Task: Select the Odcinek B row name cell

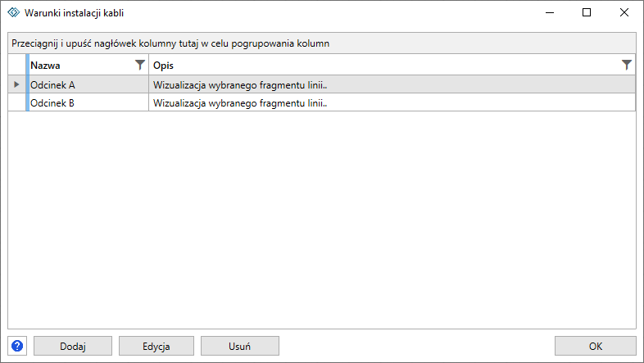Action: coord(88,102)
